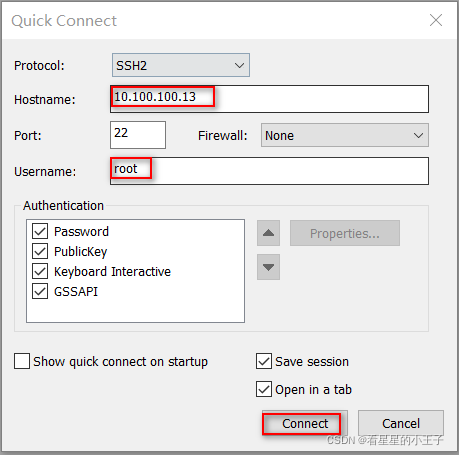459x455 pixels.
Task: Toggle the Password authentication checkbox
Action: click(40, 231)
